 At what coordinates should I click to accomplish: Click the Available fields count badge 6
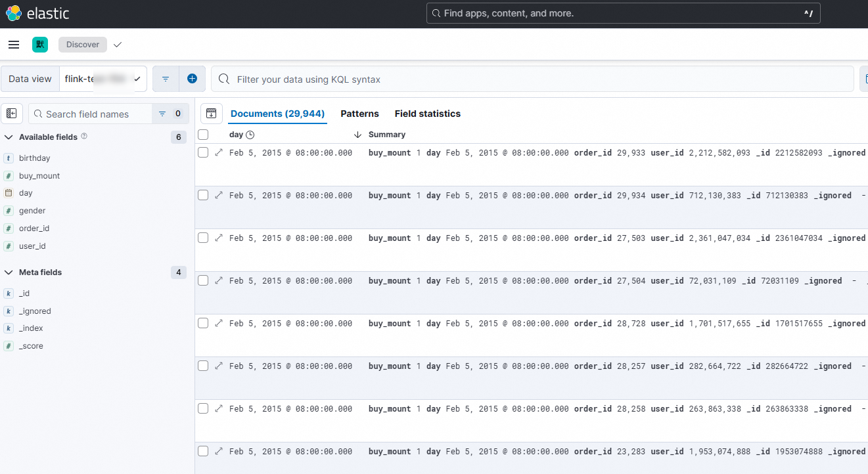(x=178, y=137)
